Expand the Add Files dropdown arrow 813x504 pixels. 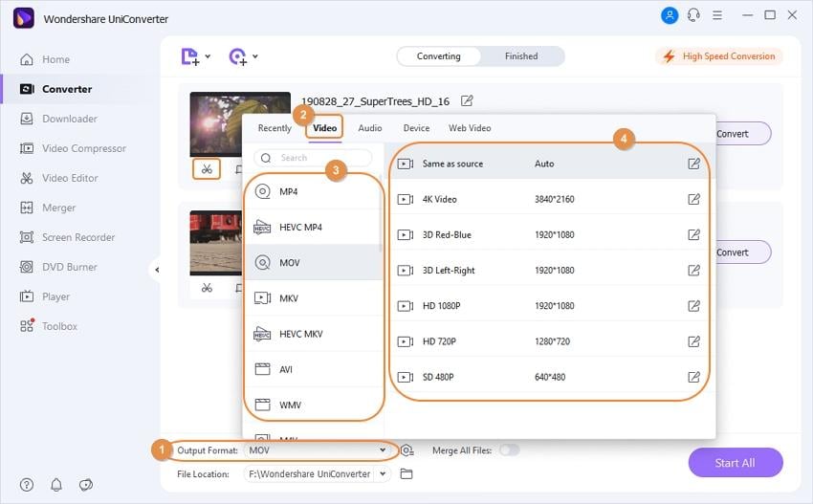click(208, 56)
